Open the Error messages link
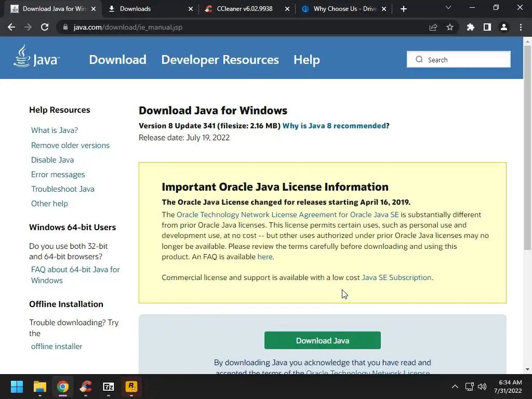 tap(58, 175)
